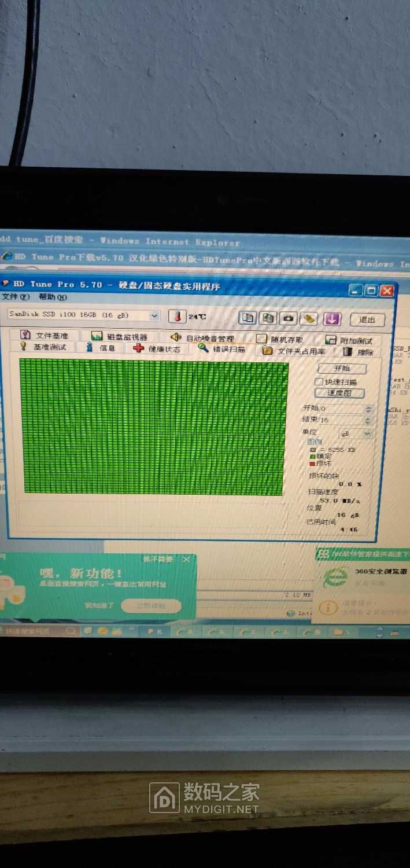The image size is (410, 868).
Task: Switch to the 信息 tab
Action: 101,348
